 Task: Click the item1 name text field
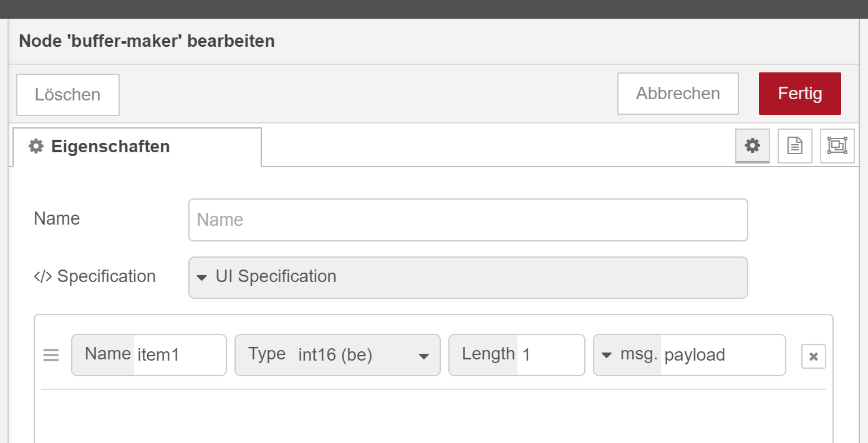(180, 355)
